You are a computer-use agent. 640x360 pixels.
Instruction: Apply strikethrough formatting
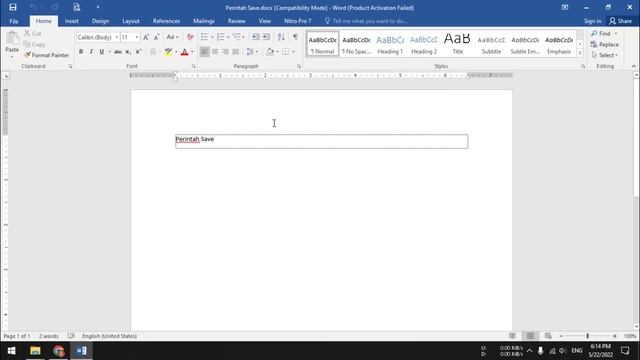[118, 52]
